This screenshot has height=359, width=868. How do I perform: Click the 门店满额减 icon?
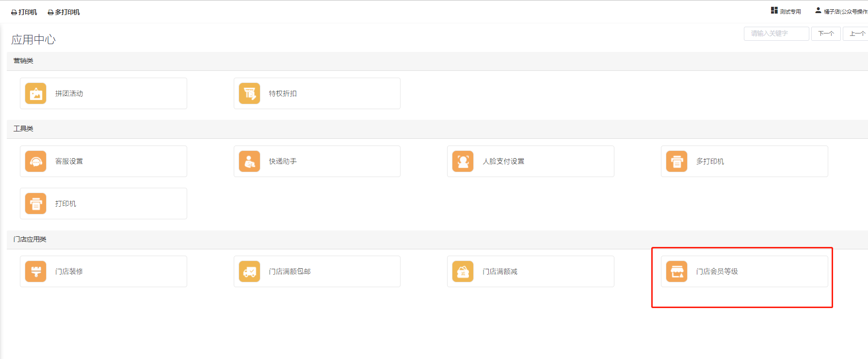tap(463, 272)
